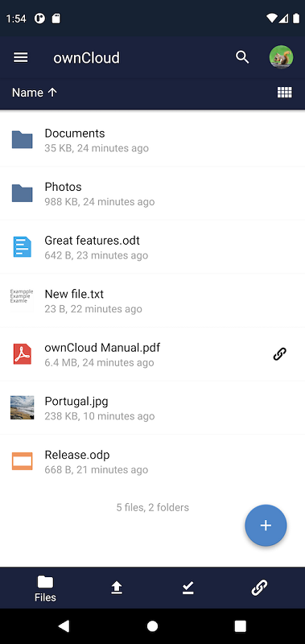Image resolution: width=305 pixels, height=644 pixels.
Task: Switch to grid view layout
Action: 284,93
